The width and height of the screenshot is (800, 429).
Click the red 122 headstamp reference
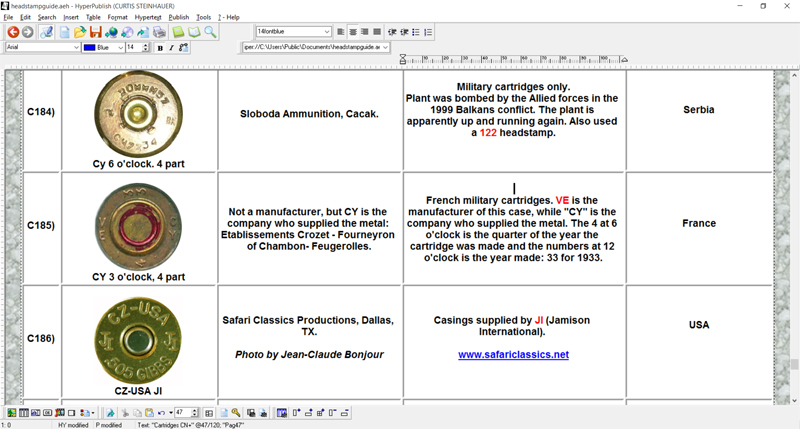(488, 133)
